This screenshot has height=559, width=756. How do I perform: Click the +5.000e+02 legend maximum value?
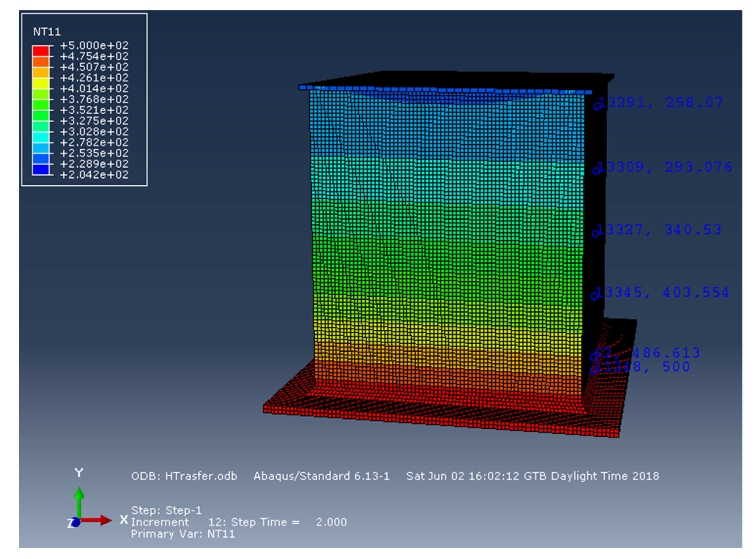pos(94,45)
